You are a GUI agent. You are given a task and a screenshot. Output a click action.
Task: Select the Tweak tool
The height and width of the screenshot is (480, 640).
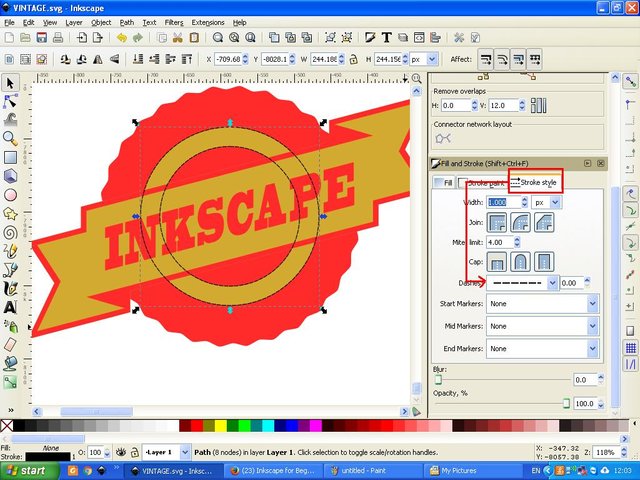10,119
